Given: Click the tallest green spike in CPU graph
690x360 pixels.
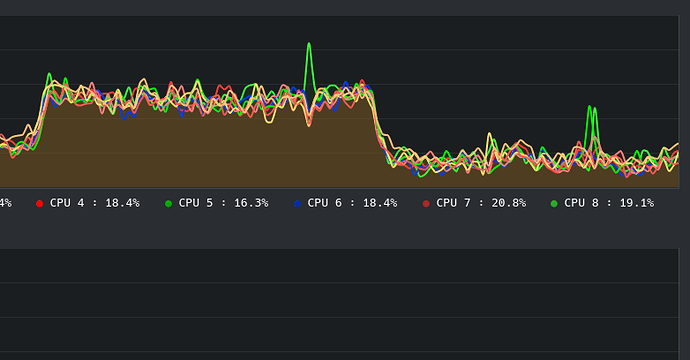Looking at the screenshot, I should tap(309, 66).
